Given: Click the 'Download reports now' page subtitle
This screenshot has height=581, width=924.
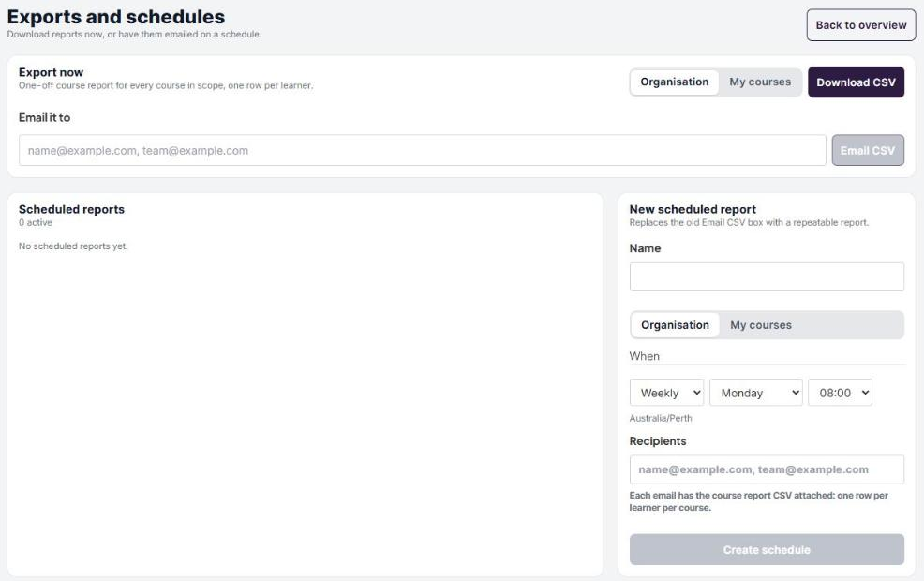Looking at the screenshot, I should click(x=134, y=34).
